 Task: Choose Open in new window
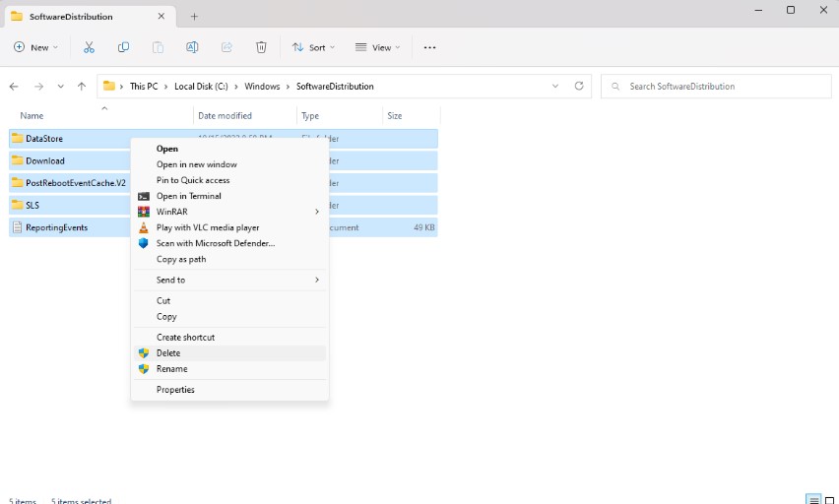pyautogui.click(x=230, y=164)
